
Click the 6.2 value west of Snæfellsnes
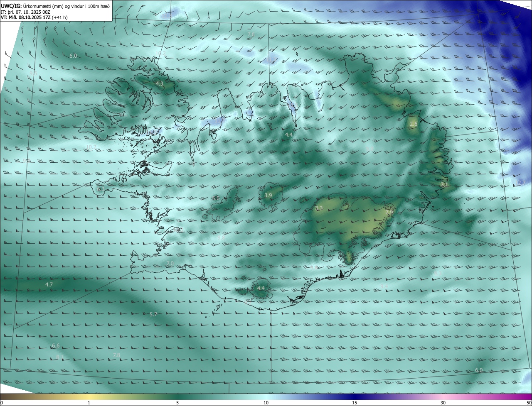101,189
